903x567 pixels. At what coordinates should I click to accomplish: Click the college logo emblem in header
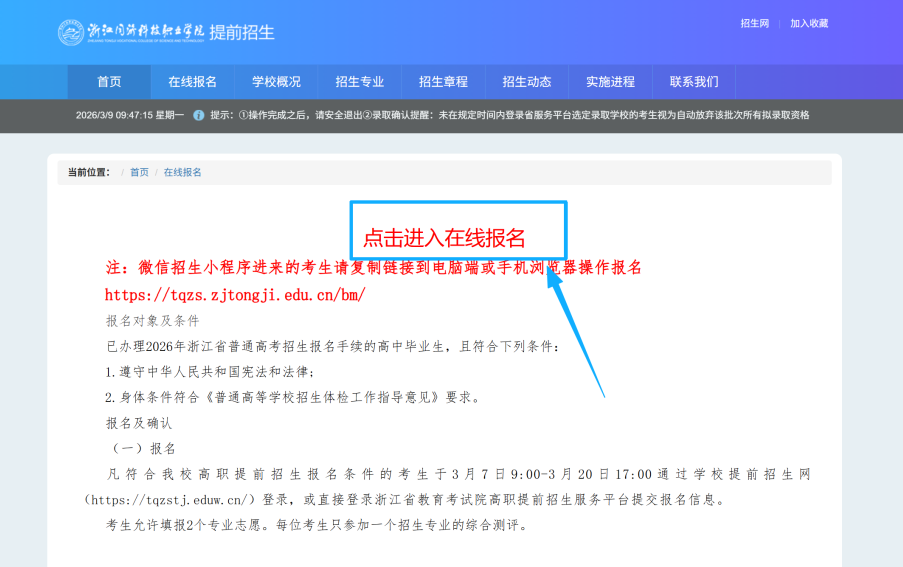(x=70, y=32)
